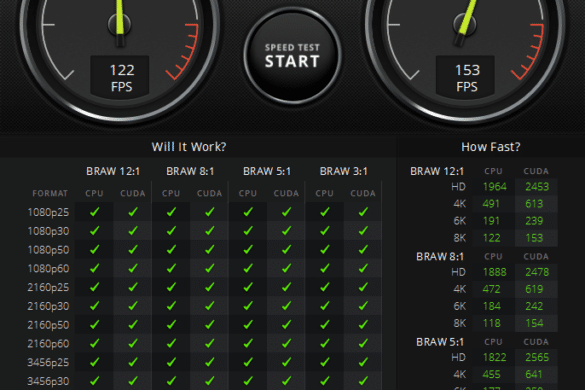This screenshot has width=585, height=390.
Task: Click the '3456p25' format row label
Action: [x=48, y=362]
